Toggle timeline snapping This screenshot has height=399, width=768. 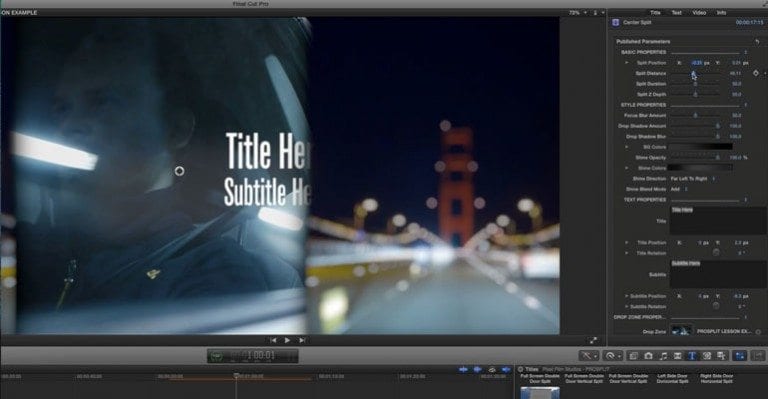(x=506, y=370)
